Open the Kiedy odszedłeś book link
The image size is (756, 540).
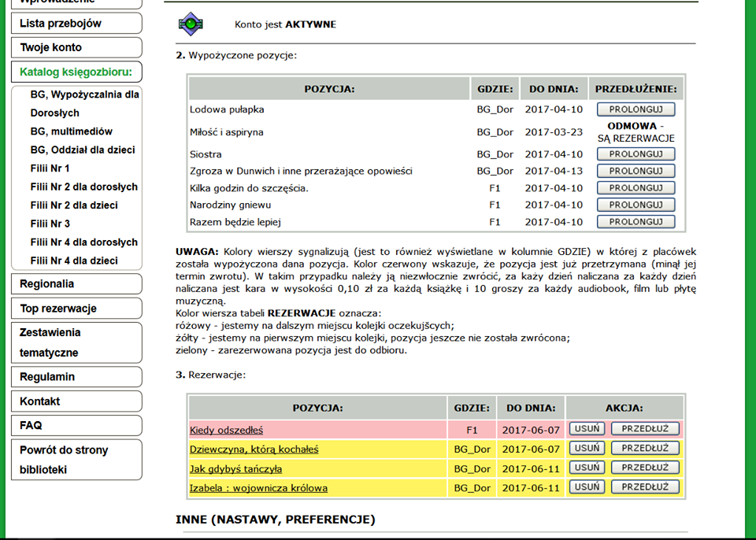226,430
